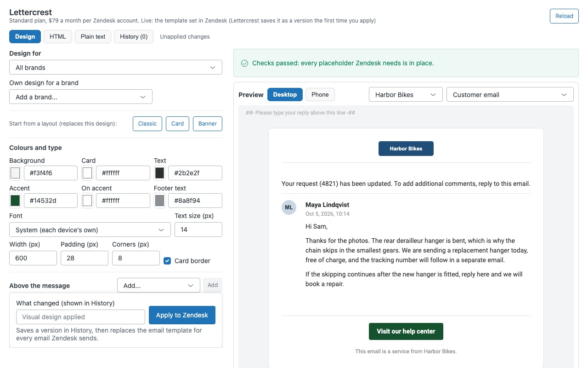This screenshot has height=368, width=588.
Task: Switch to the Plain text tab
Action: point(93,36)
